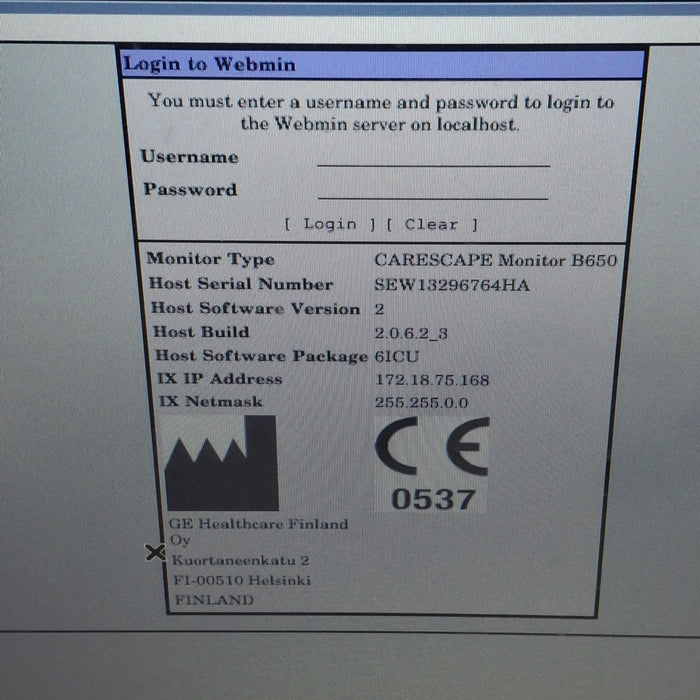Image resolution: width=700 pixels, height=700 pixels.
Task: Select the 'Username' label
Action: 189,157
